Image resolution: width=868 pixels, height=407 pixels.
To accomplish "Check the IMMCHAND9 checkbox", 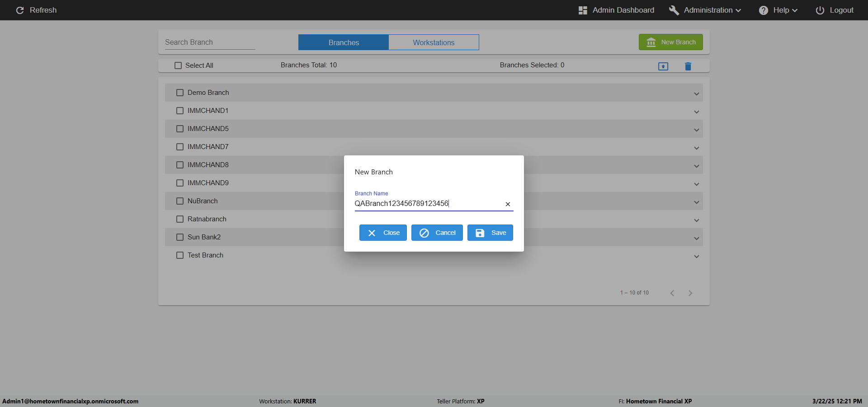I will (x=180, y=183).
